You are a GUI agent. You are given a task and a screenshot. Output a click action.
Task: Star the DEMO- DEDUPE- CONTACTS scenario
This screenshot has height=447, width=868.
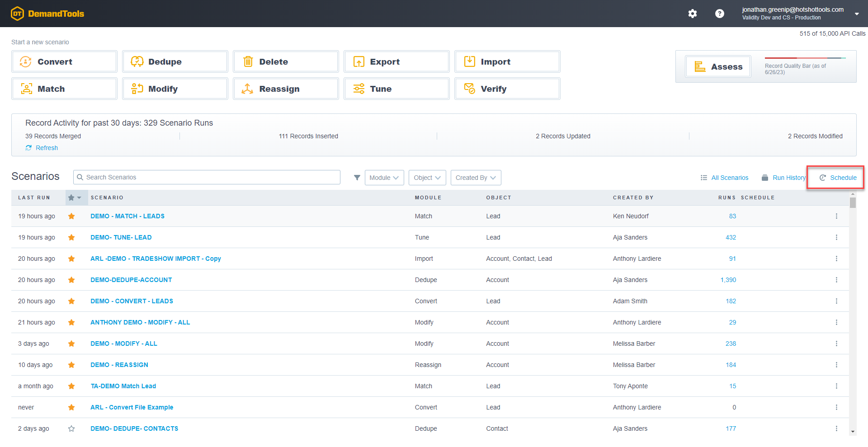click(71, 428)
